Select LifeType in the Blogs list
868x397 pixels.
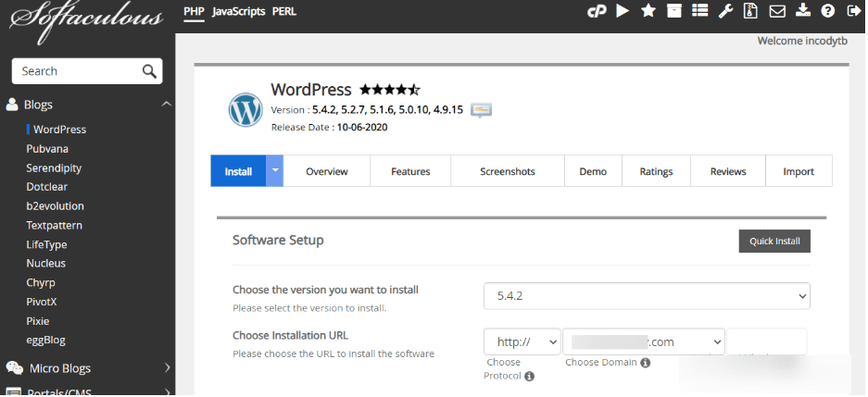(x=46, y=244)
